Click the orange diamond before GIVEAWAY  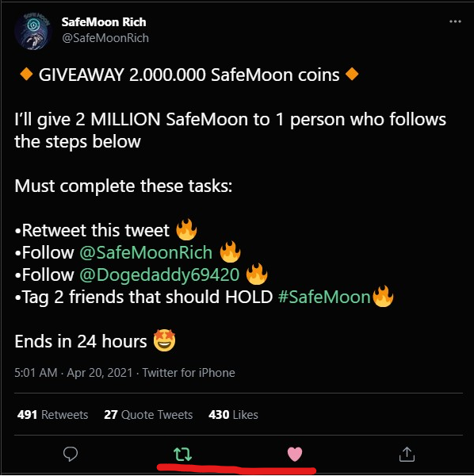pos(26,75)
